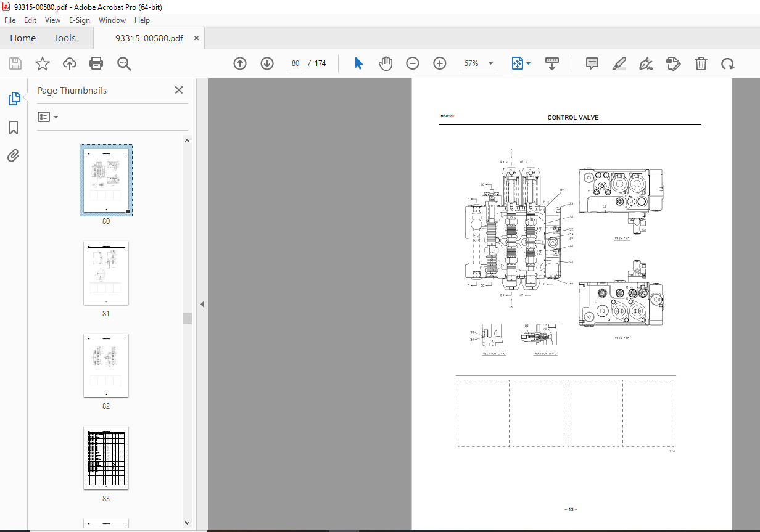The height and width of the screenshot is (532, 760).
Task: Open the File menu
Action: (x=10, y=20)
